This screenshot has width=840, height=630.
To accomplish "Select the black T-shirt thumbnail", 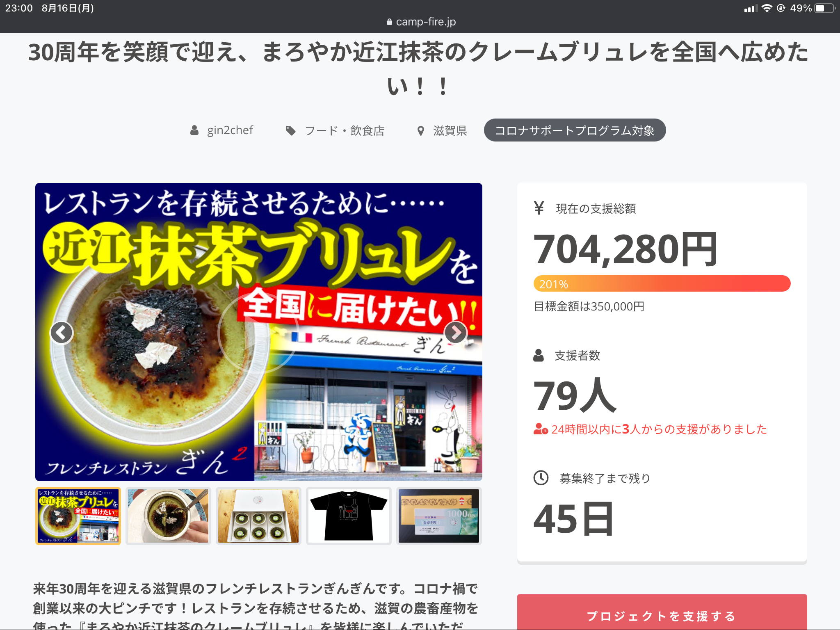I will tap(349, 516).
